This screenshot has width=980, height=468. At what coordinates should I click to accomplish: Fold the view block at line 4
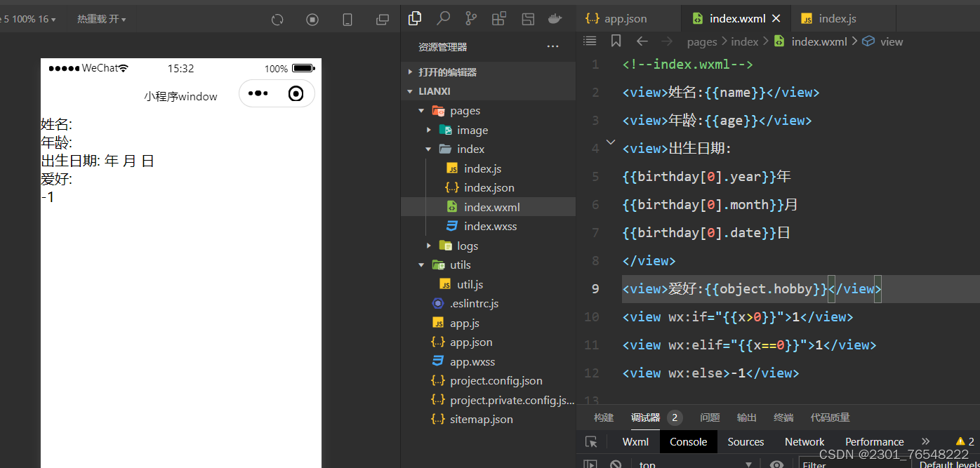[611, 142]
